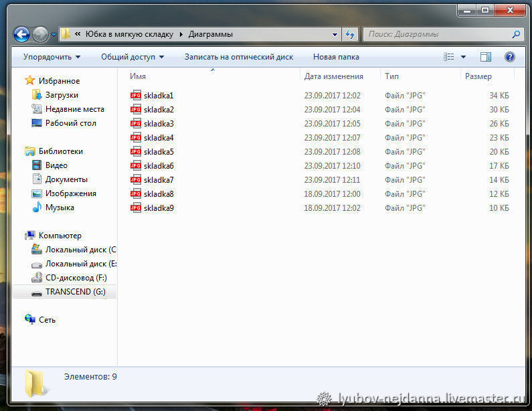Open Локальный диск (E:) in sidebar

coord(81,264)
